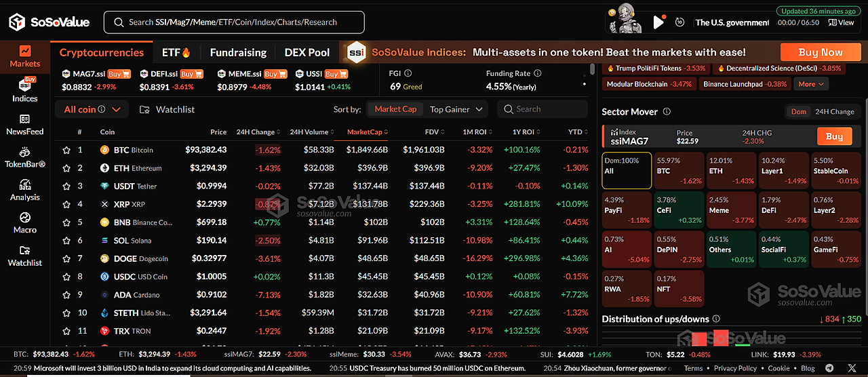Select the CeFi 3.78% sector tile
Screen dimensions: 868x377
pos(678,210)
